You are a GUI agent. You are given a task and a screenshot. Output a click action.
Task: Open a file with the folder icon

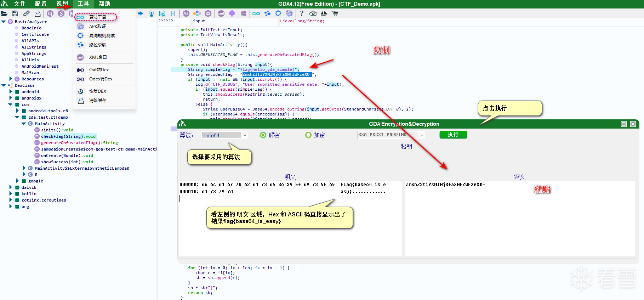4,13
